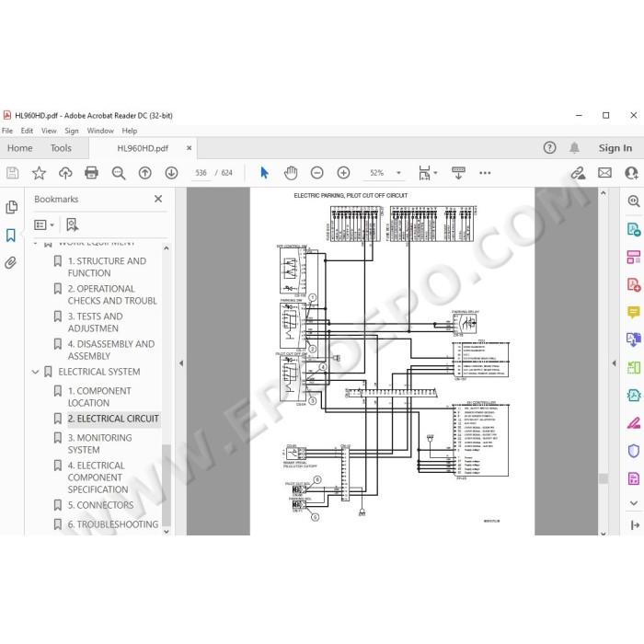Select the arrow selection tool
644x644 pixels.
[x=265, y=173]
